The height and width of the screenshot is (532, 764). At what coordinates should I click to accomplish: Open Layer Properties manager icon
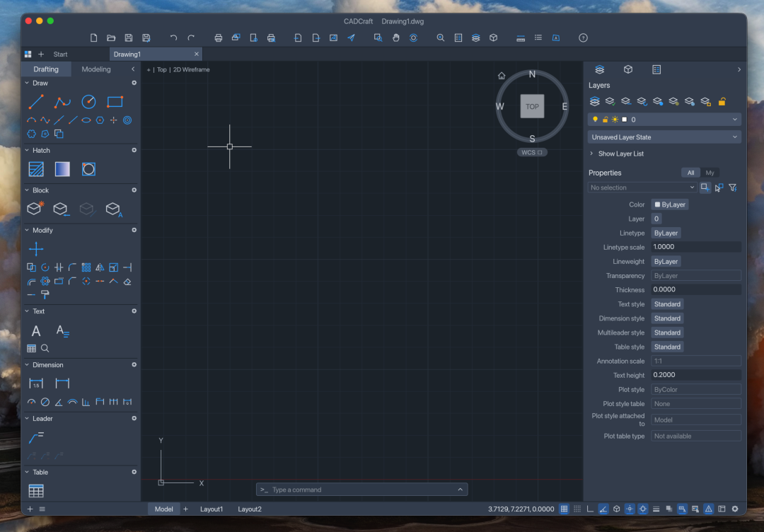point(594,101)
